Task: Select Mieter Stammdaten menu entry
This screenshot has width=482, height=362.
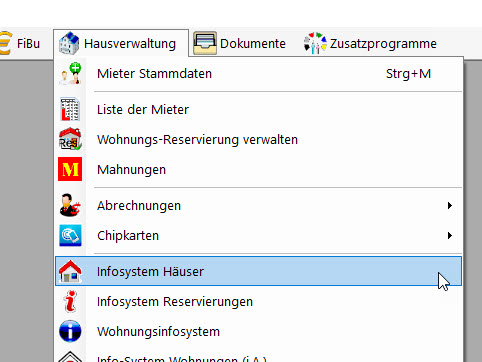Action: [x=258, y=73]
